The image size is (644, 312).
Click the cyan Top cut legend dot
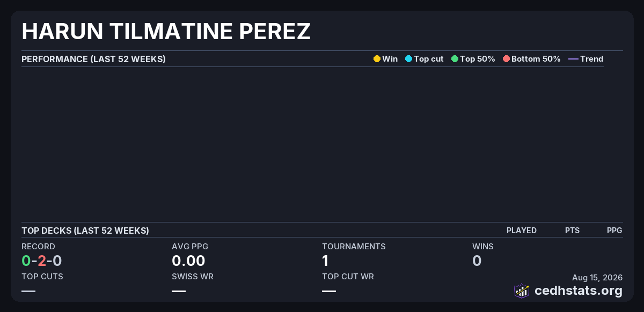[408, 59]
